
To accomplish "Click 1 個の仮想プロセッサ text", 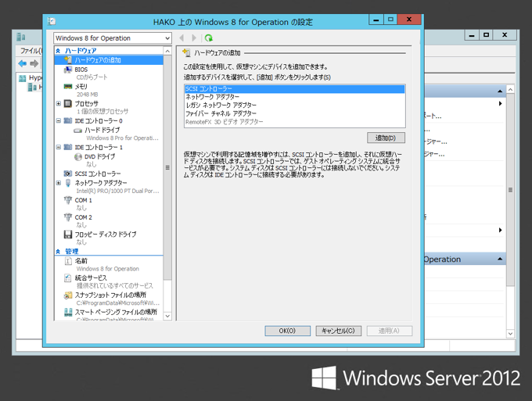I will (102, 112).
